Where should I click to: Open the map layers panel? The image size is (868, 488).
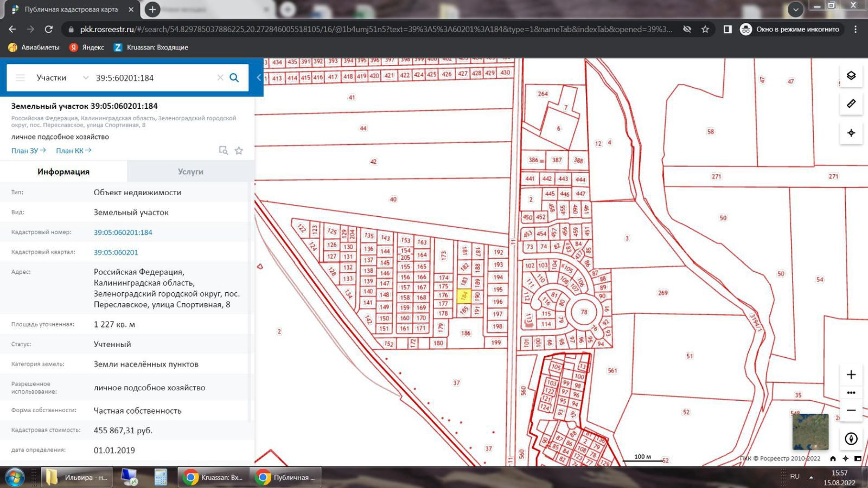tap(851, 76)
